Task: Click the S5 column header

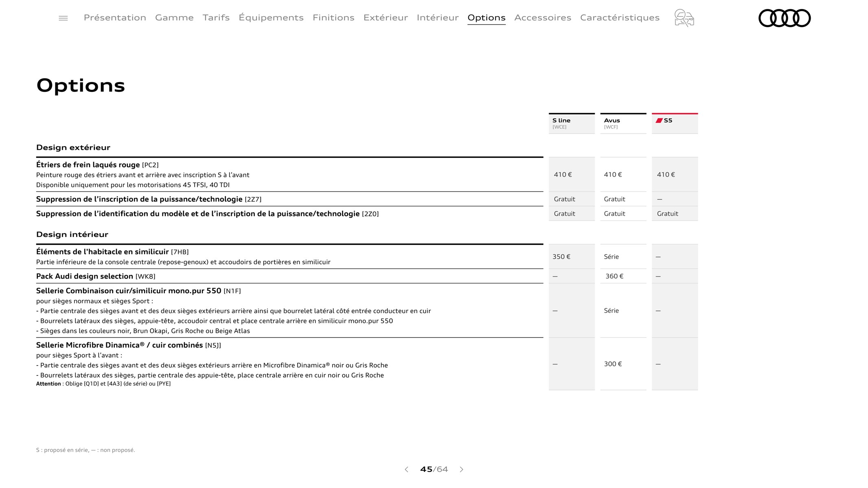Action: [675, 123]
